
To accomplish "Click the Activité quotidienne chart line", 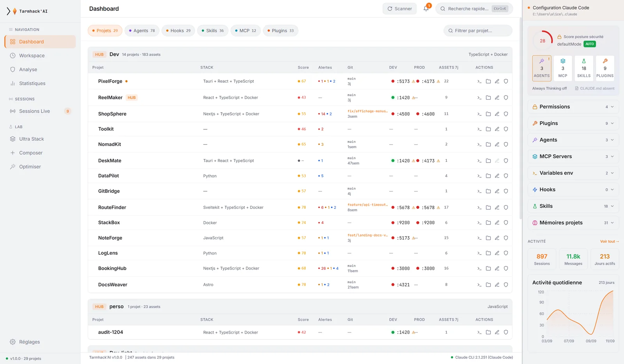I will pos(580,313).
